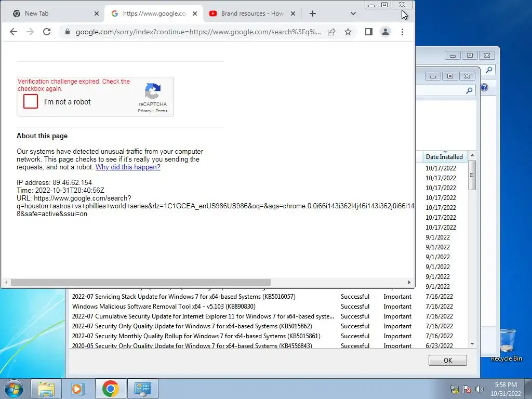
Task: Open the Why did this happen link
Action: [128, 167]
